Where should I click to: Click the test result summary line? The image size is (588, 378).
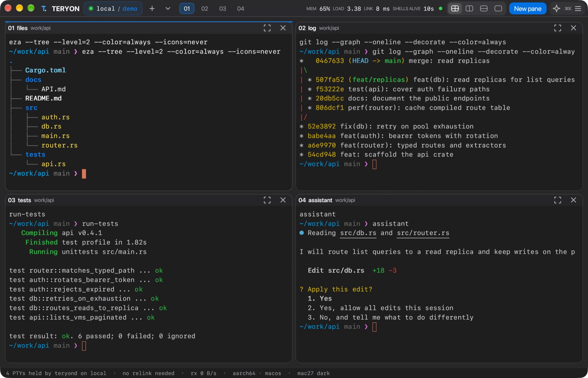point(102,336)
